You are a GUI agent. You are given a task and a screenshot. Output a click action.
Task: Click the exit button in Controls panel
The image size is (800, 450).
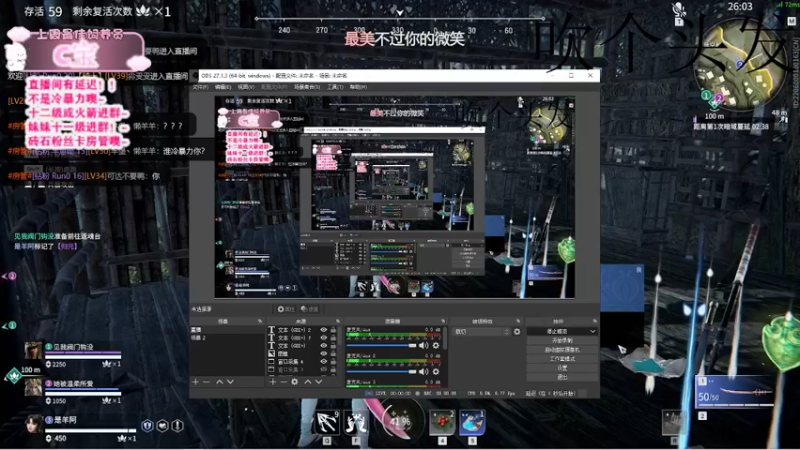click(x=562, y=377)
